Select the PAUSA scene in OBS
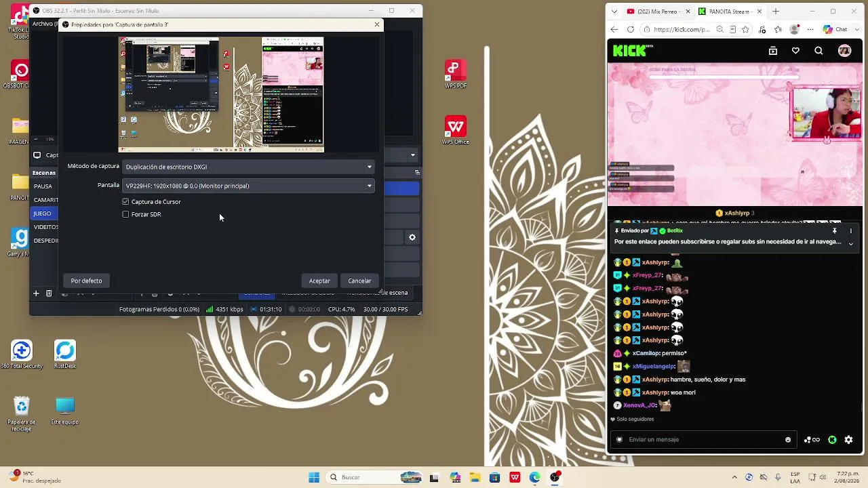Image resolution: width=868 pixels, height=488 pixels. point(43,186)
